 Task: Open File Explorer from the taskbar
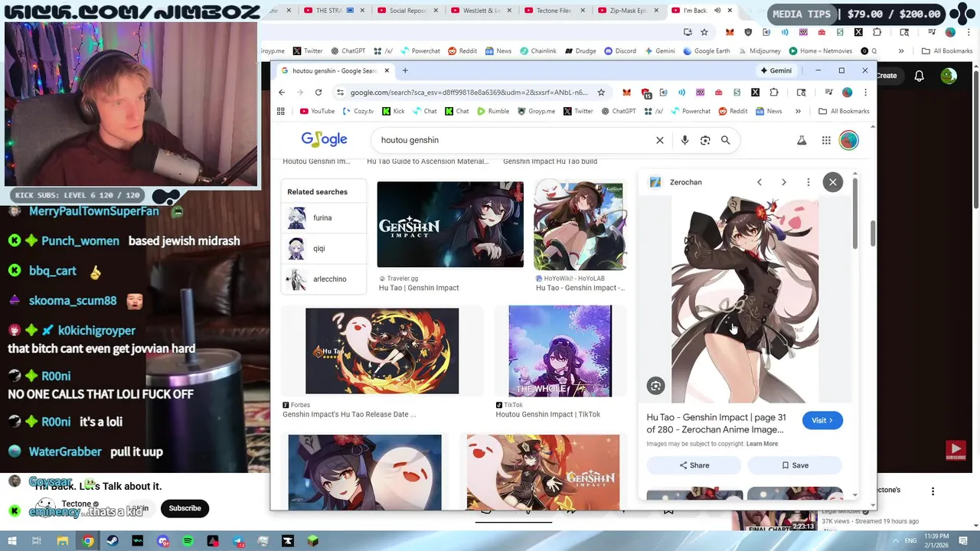click(63, 541)
